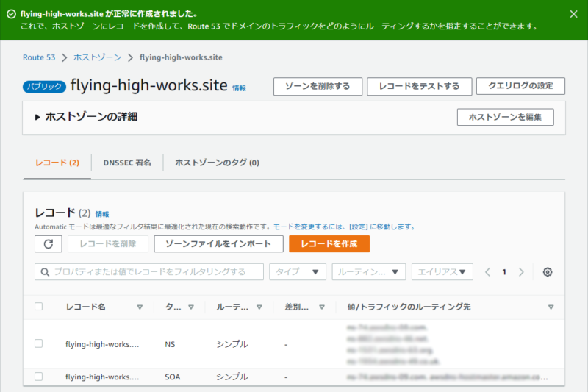The image size is (588, 392).
Task: Go to next page of records
Action: [521, 272]
